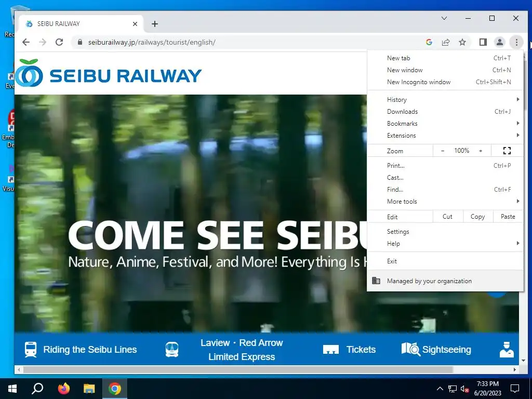532x399 pixels.
Task: Close the Chrome three-dot menu button
Action: coord(516,42)
